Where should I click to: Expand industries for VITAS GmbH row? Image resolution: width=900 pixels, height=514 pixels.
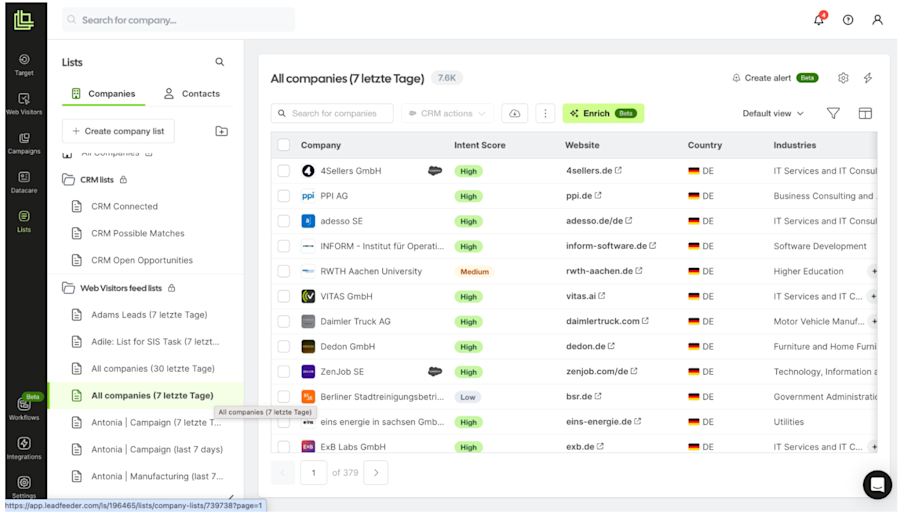coord(874,297)
